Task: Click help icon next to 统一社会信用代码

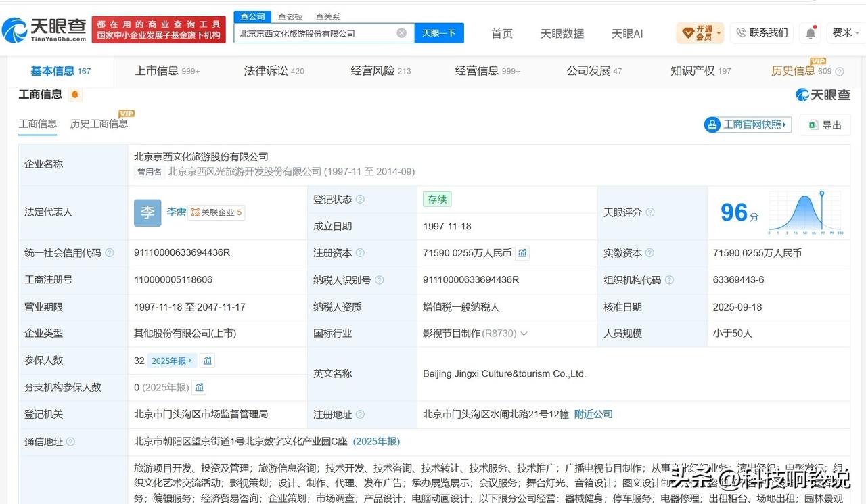Action: [110, 253]
